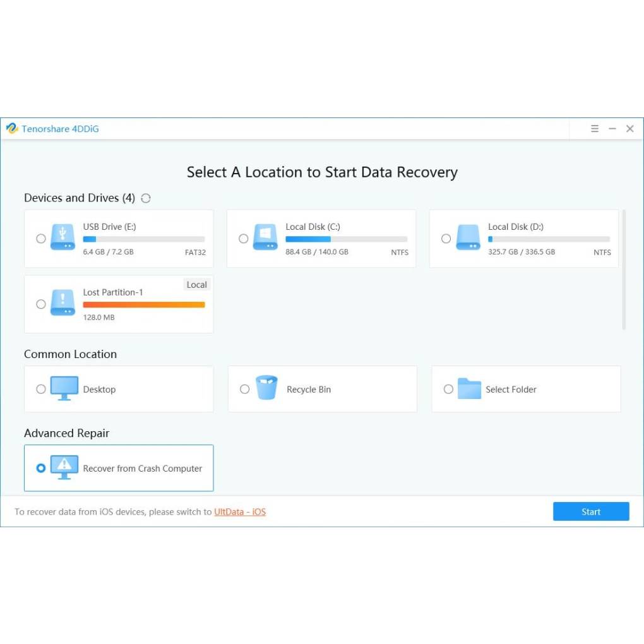Open the hamburger menu icon
Screen dimensions: 644x644
[x=594, y=129]
